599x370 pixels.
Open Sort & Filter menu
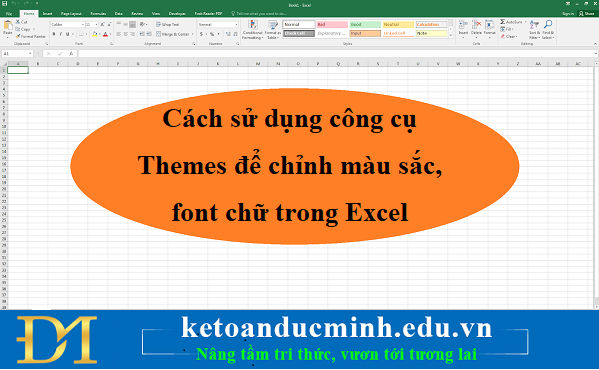pos(534,29)
